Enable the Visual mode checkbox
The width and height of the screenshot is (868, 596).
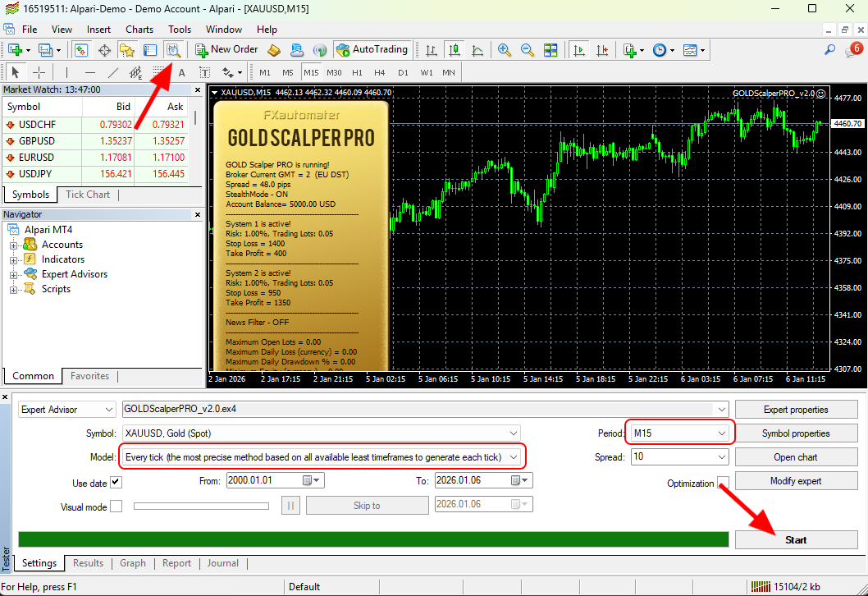115,505
